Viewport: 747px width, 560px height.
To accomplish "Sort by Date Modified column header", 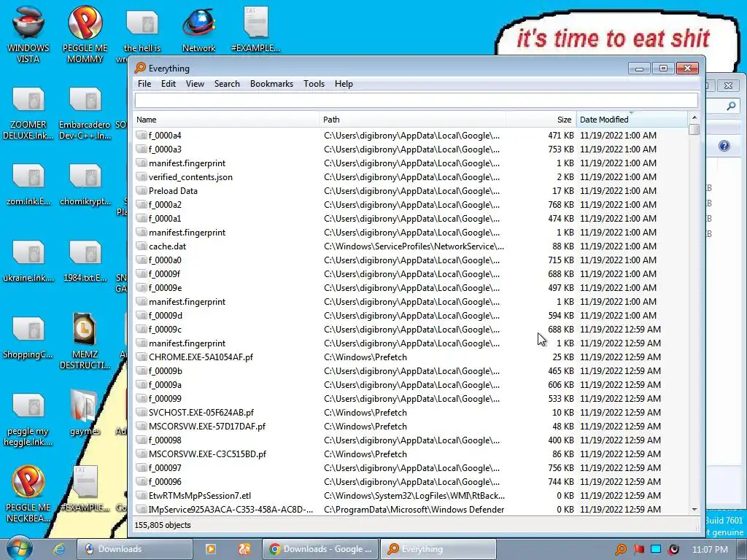I will click(x=632, y=120).
